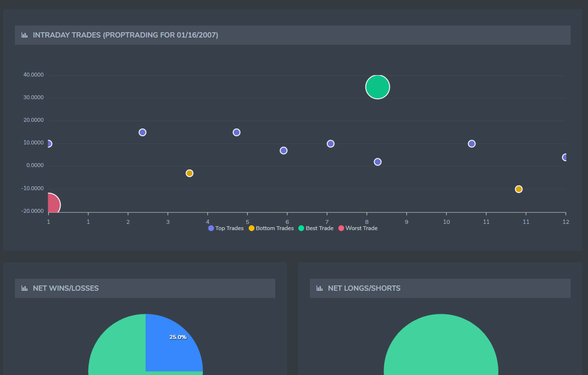Click blue point directly below Best Trade bubble
This screenshot has width=588, height=375.
(377, 162)
